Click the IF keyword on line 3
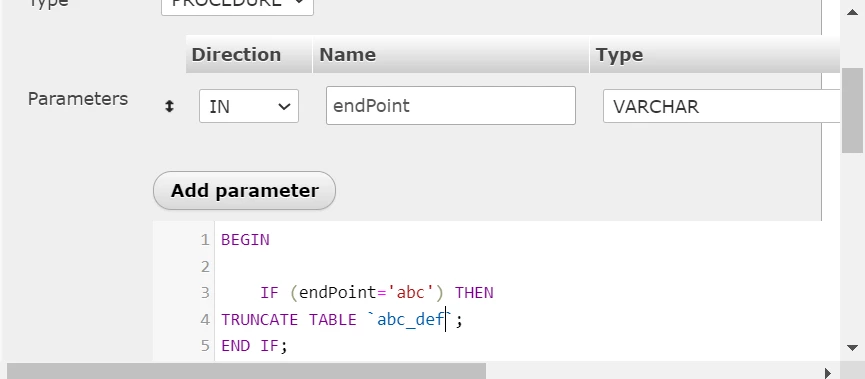This screenshot has height=379, width=865. (x=269, y=293)
